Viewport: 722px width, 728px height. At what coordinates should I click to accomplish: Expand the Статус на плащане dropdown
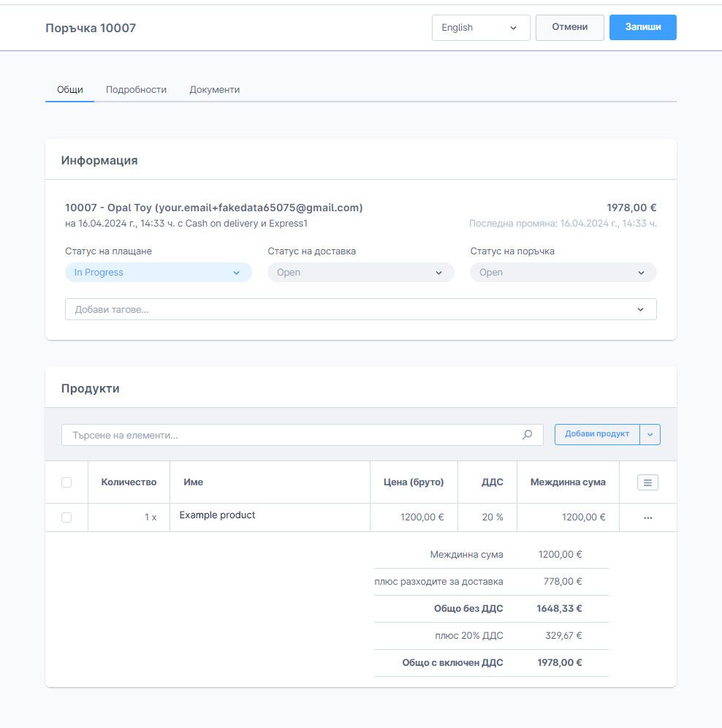158,273
